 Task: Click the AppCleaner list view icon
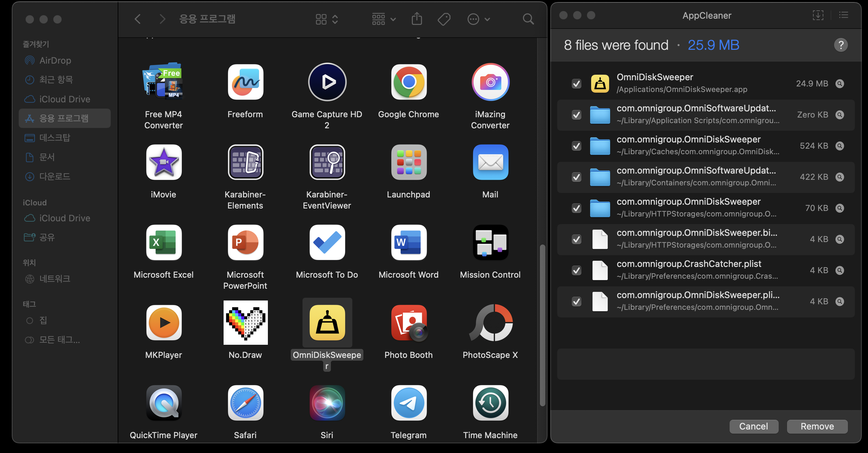tap(843, 15)
